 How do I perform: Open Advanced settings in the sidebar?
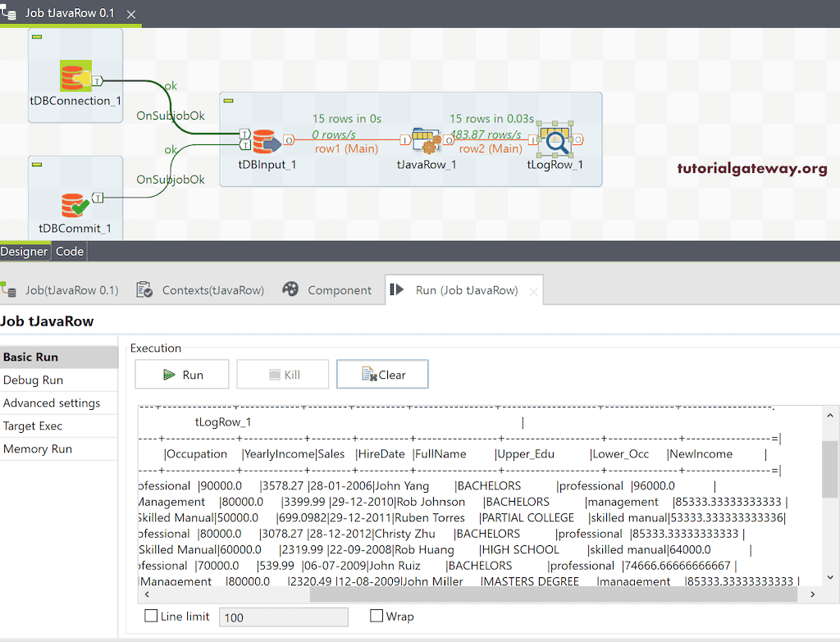coord(59,403)
